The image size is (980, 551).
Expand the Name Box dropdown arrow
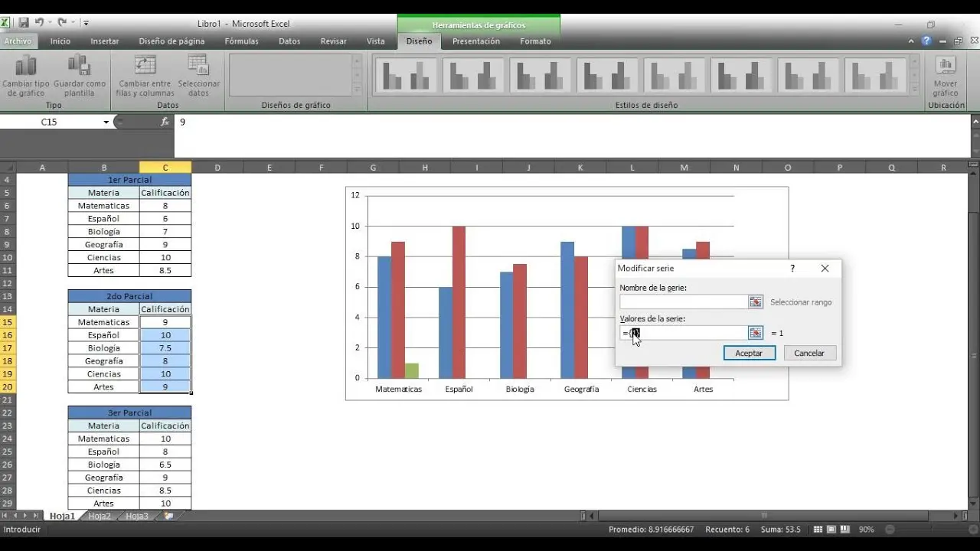click(106, 122)
